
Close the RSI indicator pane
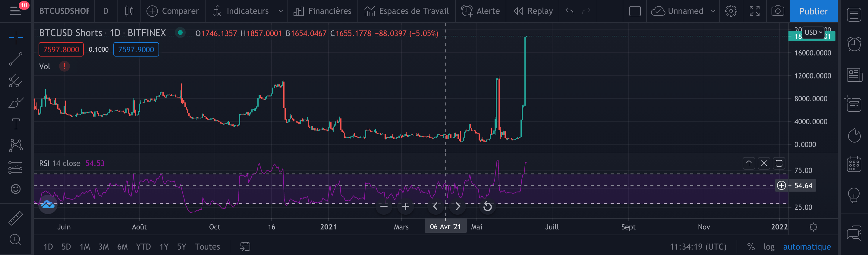(x=763, y=163)
